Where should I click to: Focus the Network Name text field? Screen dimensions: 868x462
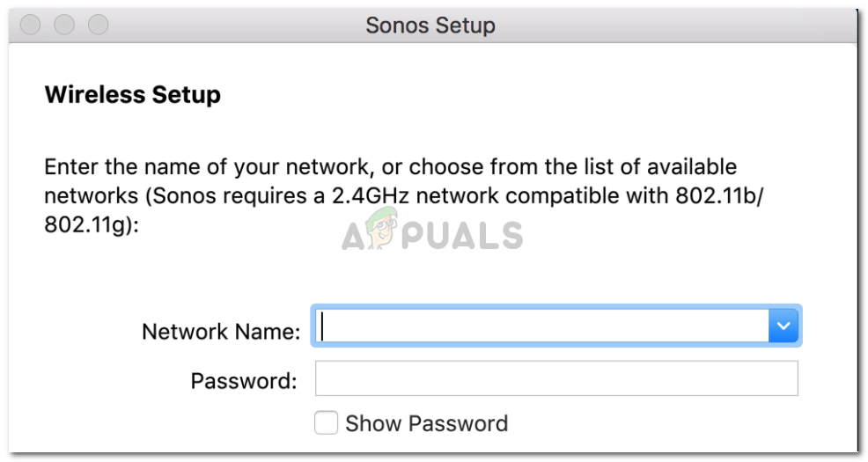(x=541, y=326)
